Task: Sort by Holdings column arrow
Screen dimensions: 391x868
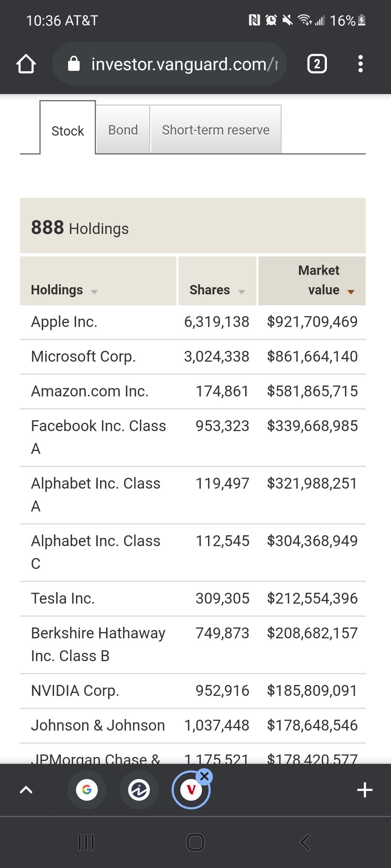Action: pyautogui.click(x=94, y=292)
